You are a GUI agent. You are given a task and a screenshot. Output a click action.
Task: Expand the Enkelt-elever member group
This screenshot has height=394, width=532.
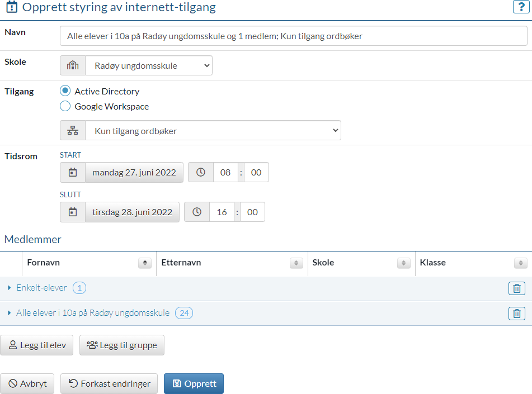coord(10,288)
